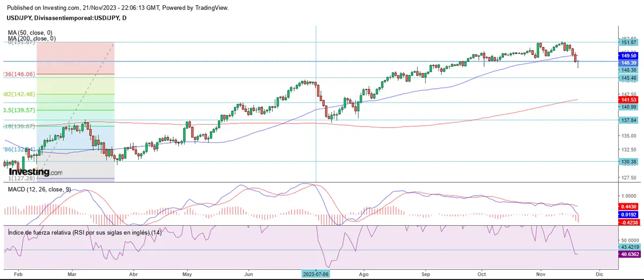644x280 pixels.
Task: Select the 0.236 (146.06) Fibonacci label
Action: tap(19, 74)
